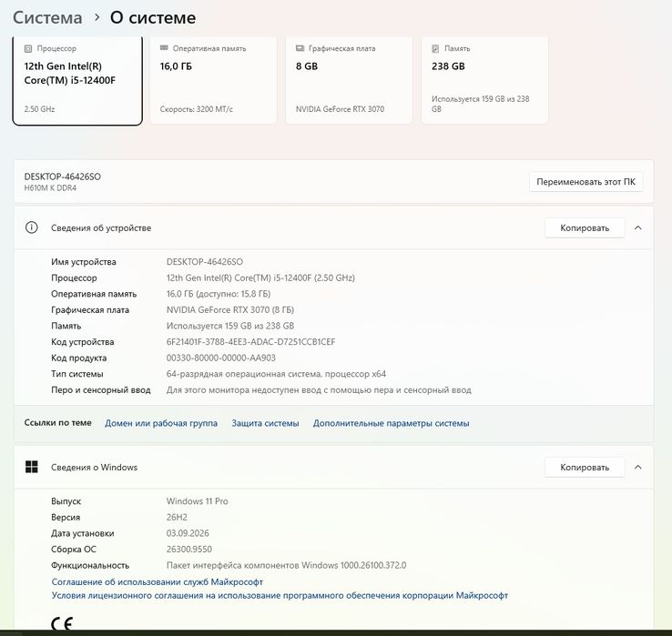Click device ID 6F21401F-3788-4EE3-ADAC-D7251CCB1CEF
The image size is (672, 636).
click(x=250, y=342)
